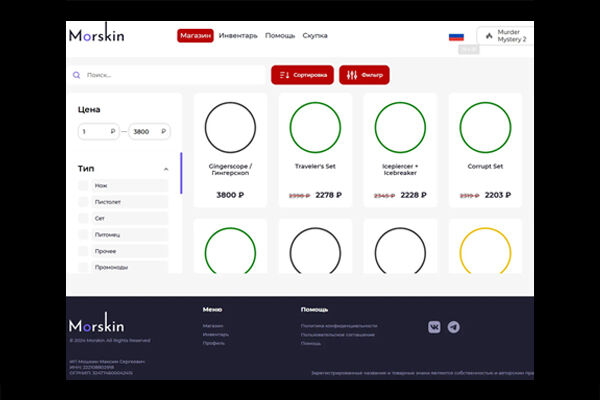Open the Telegram icon in footer

coord(454,327)
